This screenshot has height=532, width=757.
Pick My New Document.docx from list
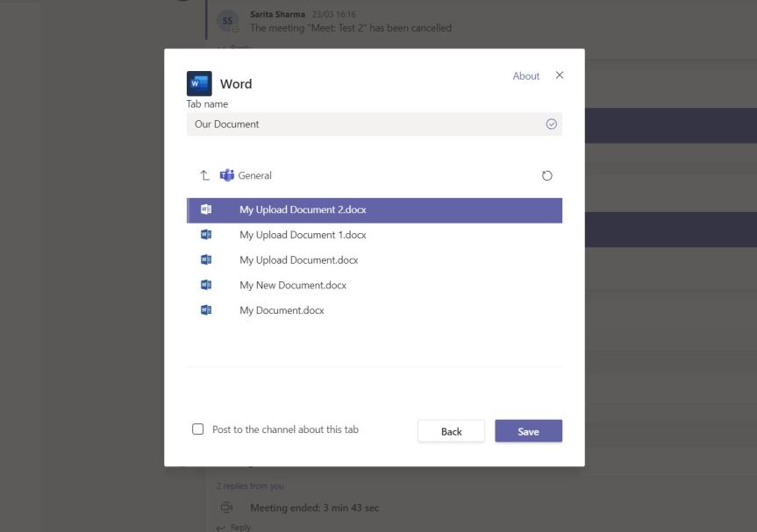[293, 285]
